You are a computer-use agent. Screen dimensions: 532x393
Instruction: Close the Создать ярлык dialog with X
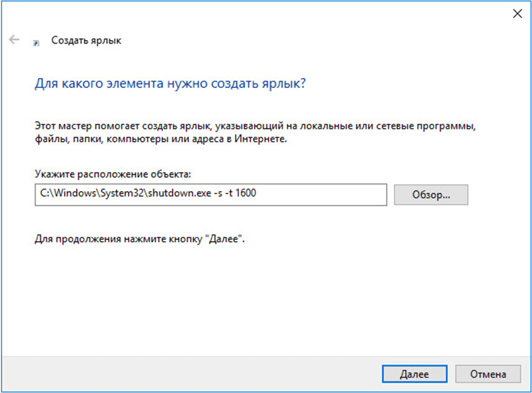pos(517,14)
